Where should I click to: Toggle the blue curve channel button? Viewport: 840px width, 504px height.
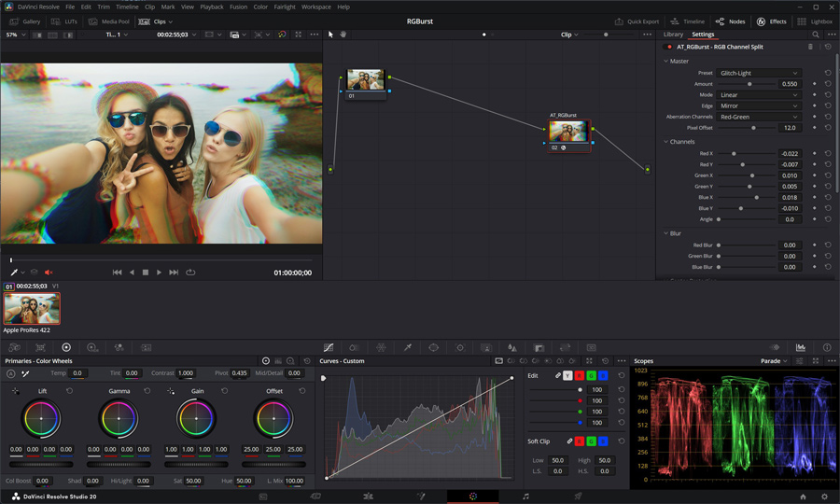[603, 376]
